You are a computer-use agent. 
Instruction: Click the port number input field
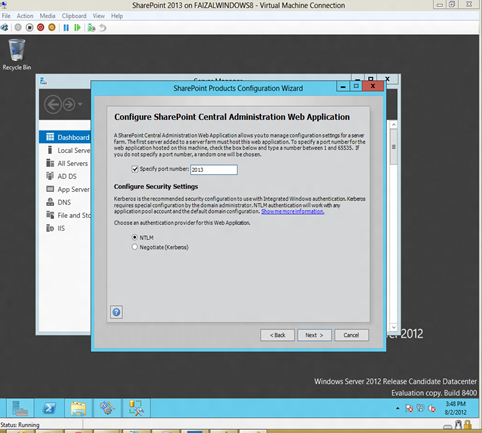tap(214, 170)
